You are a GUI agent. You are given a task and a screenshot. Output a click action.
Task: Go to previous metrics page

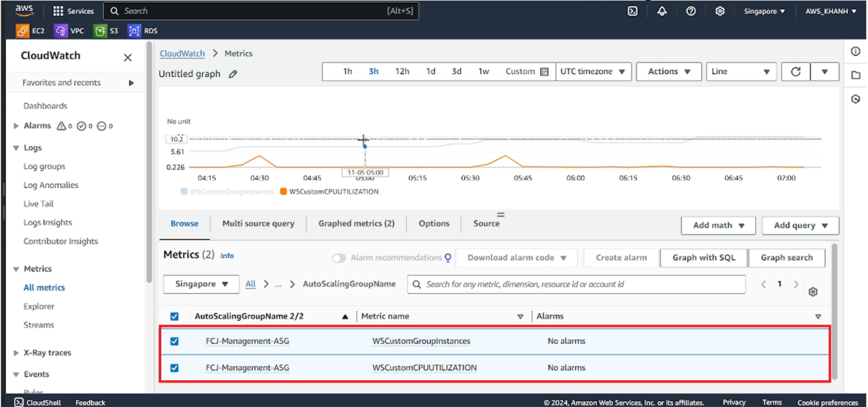[x=763, y=284]
